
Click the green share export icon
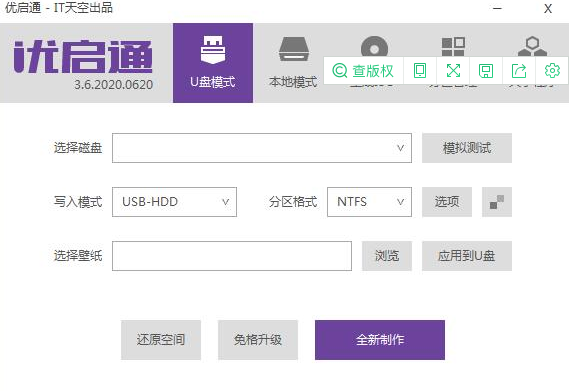[x=519, y=71]
